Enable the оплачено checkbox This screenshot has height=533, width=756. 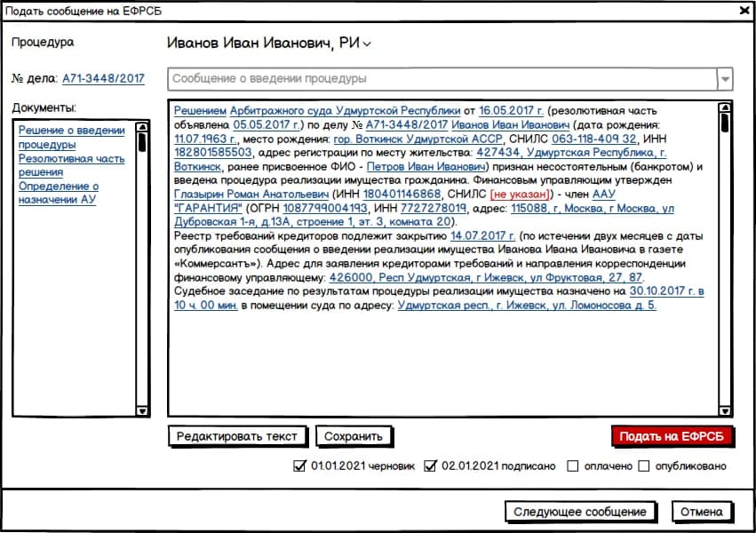point(573,465)
